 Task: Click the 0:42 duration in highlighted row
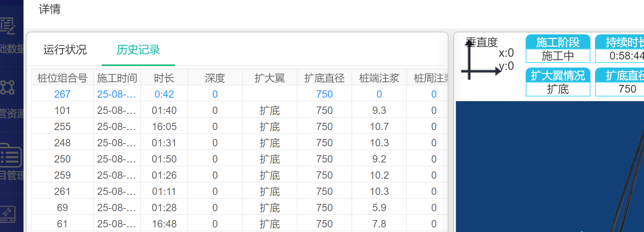pos(164,94)
